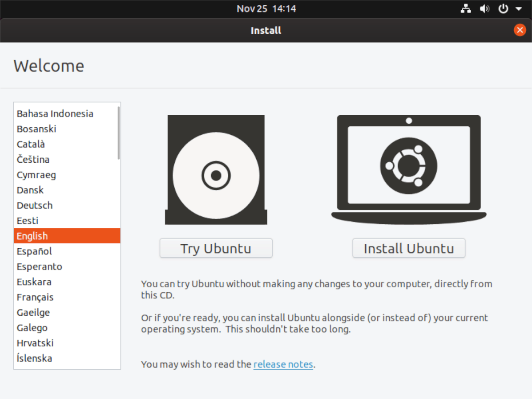Expand the system menu arrow
Viewport: 532px width, 399px height.
[518, 8]
